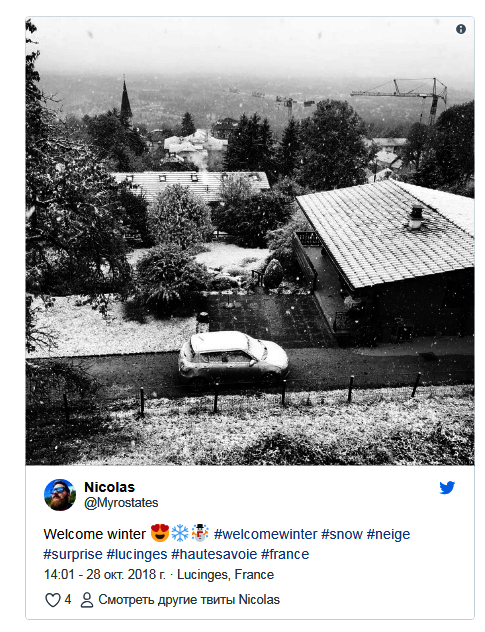Click the Welcome winter tweet text
The height and width of the screenshot is (632, 485).
[x=94, y=534]
